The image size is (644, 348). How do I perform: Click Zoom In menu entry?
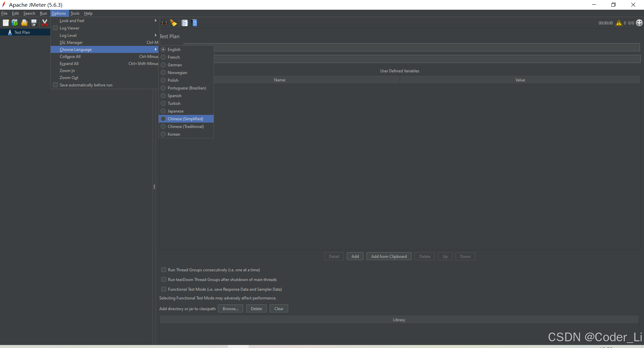click(104, 71)
